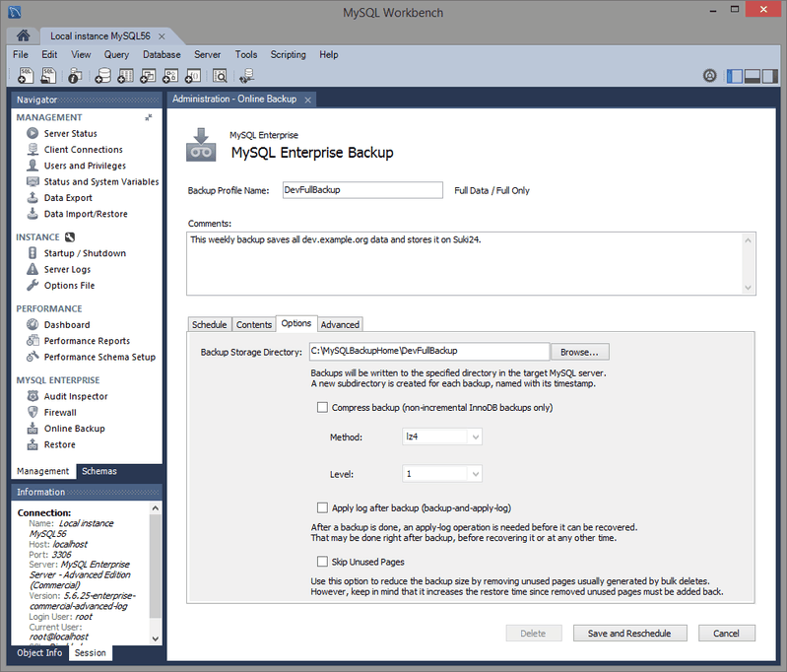Switch to the Contents tab
Screen dimensions: 787x672
[254, 324]
